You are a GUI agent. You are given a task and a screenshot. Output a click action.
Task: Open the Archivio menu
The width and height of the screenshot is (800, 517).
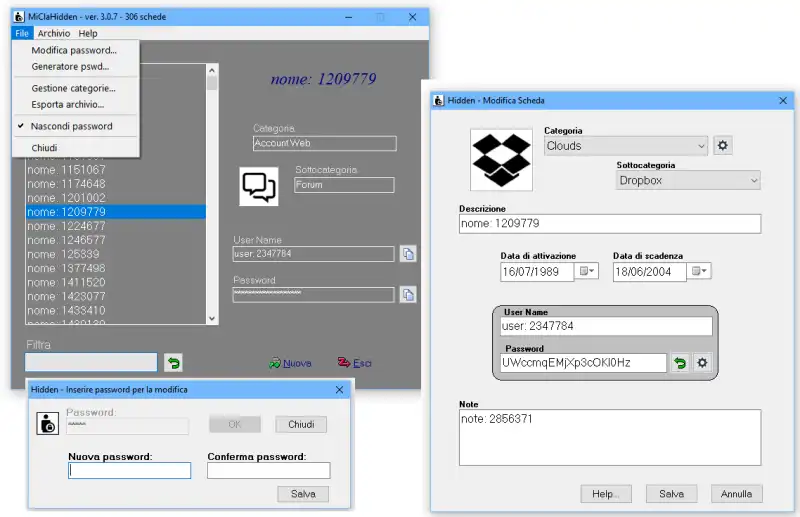click(x=54, y=33)
